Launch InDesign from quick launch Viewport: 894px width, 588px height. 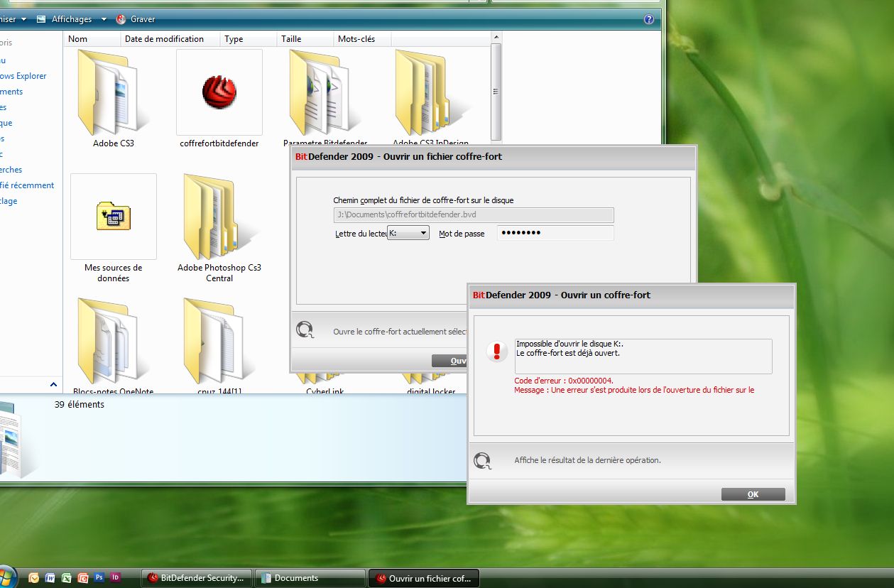pyautogui.click(x=116, y=578)
